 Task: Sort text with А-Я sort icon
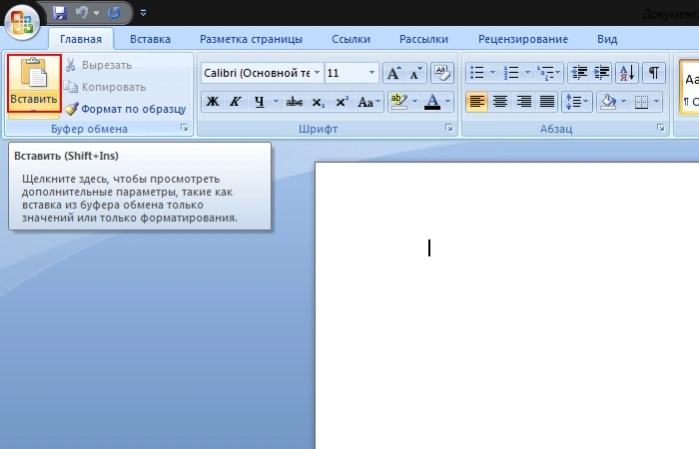tap(627, 73)
